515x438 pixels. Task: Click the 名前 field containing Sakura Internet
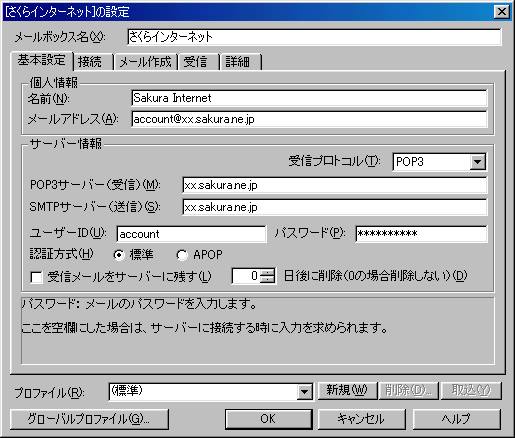[309, 98]
